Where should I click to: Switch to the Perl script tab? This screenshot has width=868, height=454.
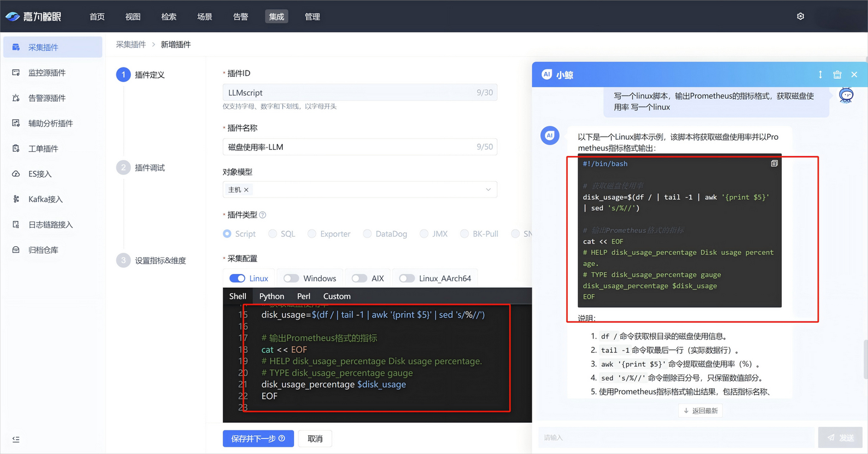click(x=304, y=296)
